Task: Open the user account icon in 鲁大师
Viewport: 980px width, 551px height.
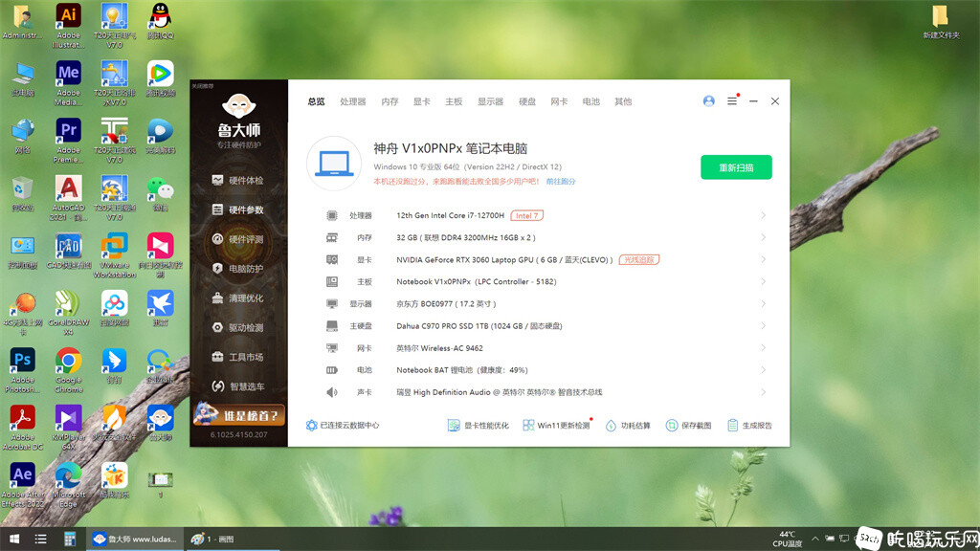Action: click(709, 101)
